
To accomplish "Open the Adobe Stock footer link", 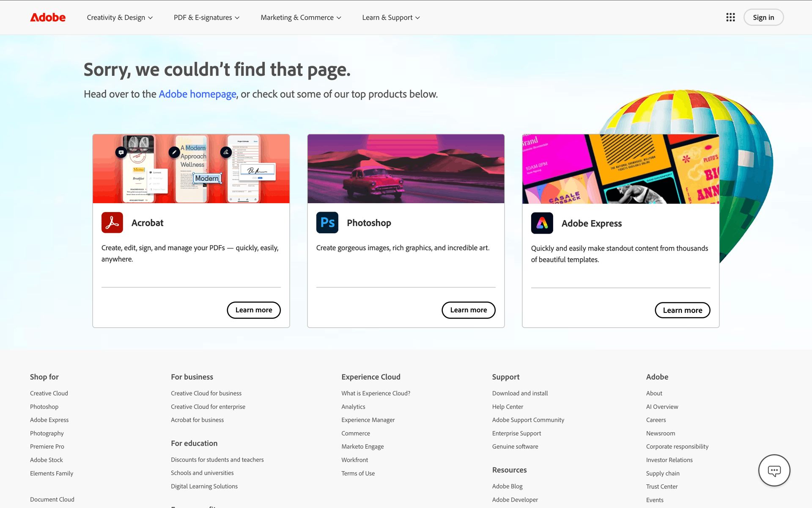I will [x=47, y=460].
